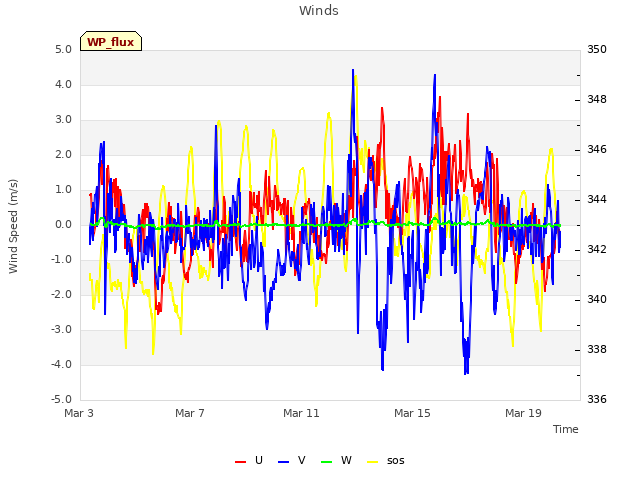Click the Wind Speed (m/s) axis label
Viewport: 640px width, 480px height.
point(13,226)
